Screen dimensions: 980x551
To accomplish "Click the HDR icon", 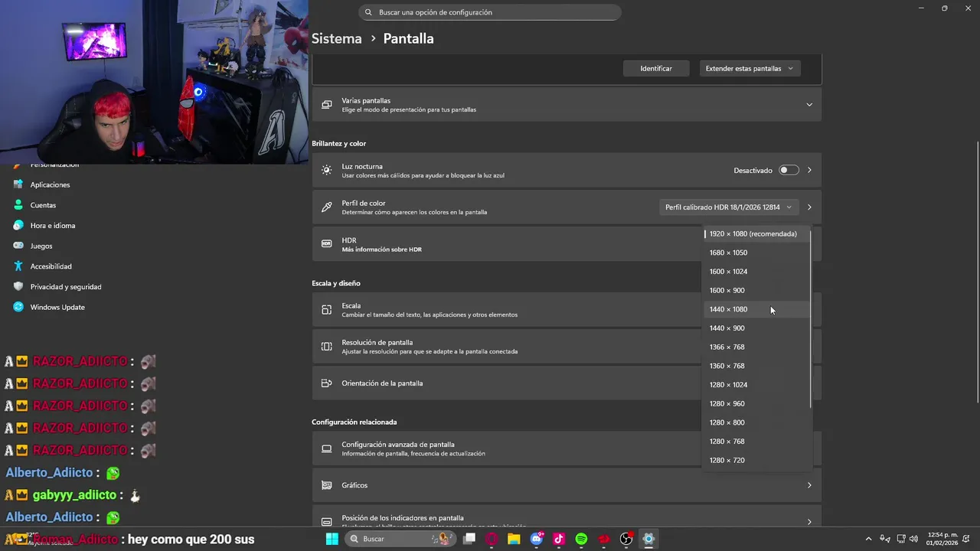I will 327,244.
